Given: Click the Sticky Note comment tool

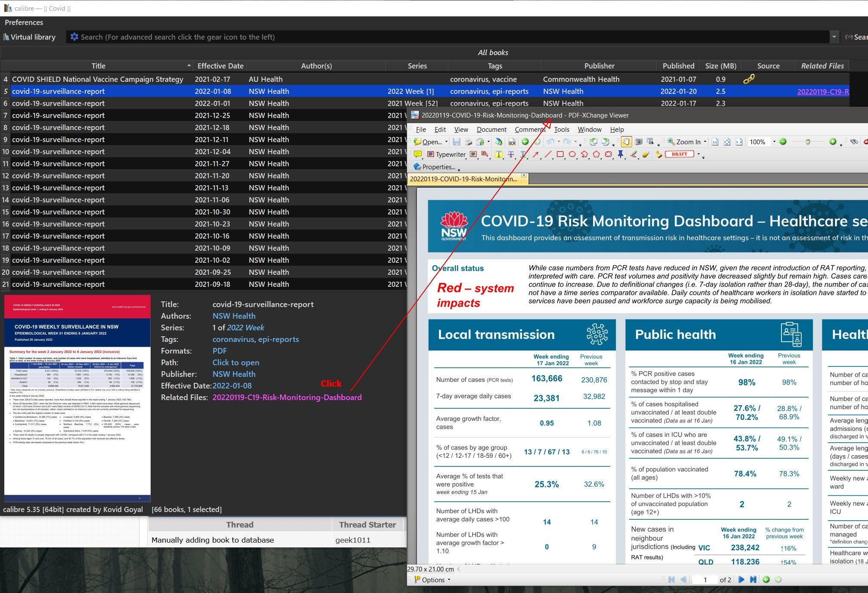Looking at the screenshot, I should pyautogui.click(x=417, y=154).
